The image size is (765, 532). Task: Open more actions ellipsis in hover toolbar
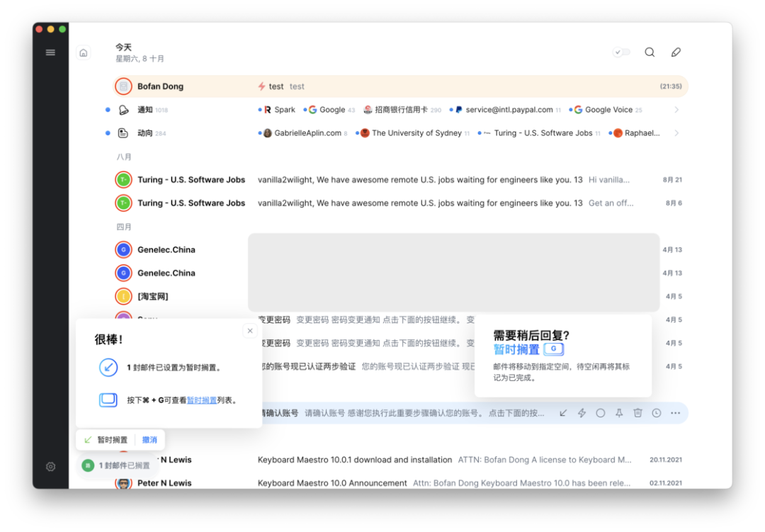pyautogui.click(x=675, y=414)
